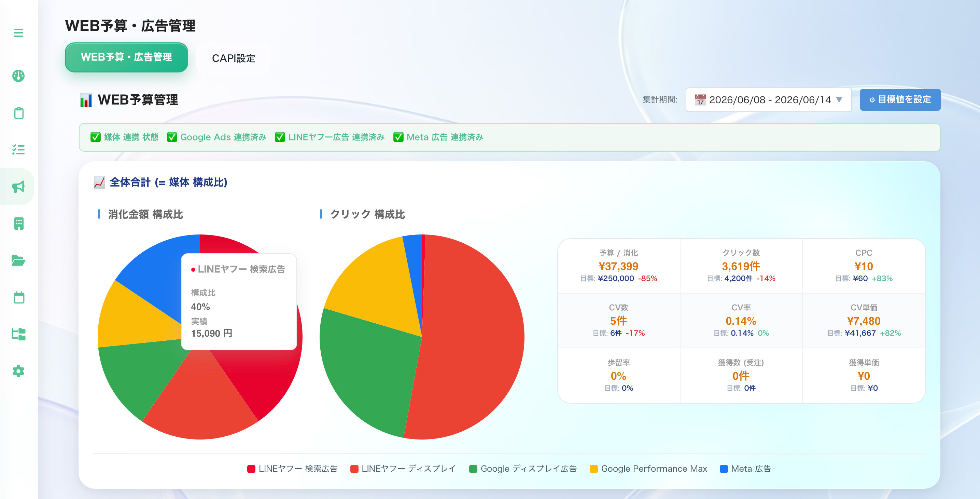Click the calendar icon in the date range field
The image size is (980, 499).
click(x=700, y=100)
